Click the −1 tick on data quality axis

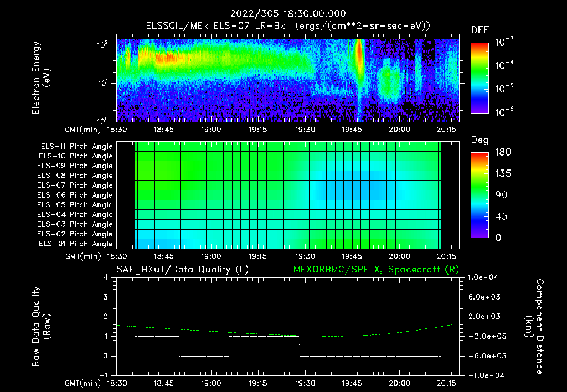[x=104, y=375]
